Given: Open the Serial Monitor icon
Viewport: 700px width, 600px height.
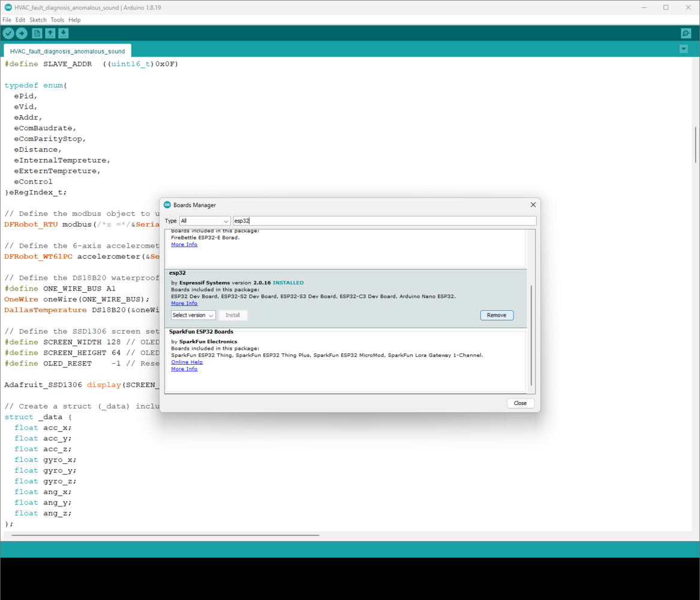Looking at the screenshot, I should (686, 34).
